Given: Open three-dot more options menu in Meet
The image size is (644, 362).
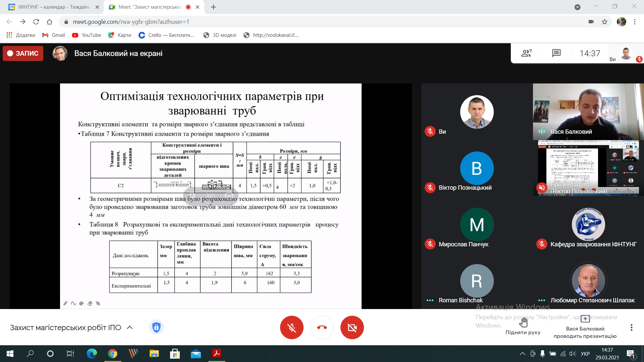Looking at the screenshot, I should point(631,327).
